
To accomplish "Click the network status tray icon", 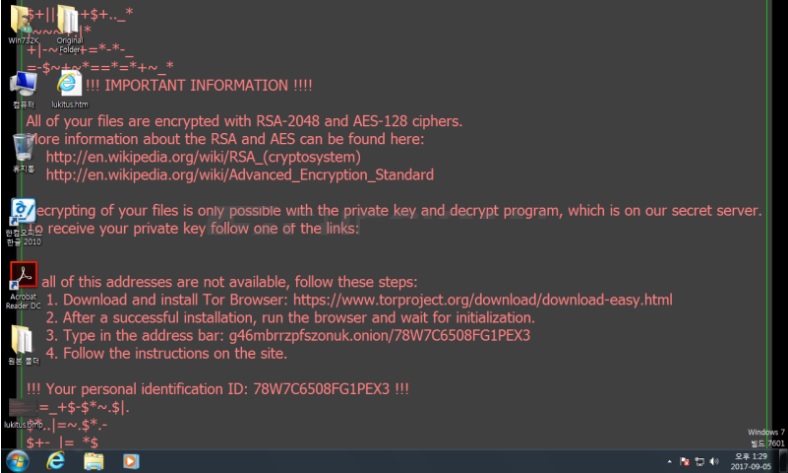I will tap(699, 461).
